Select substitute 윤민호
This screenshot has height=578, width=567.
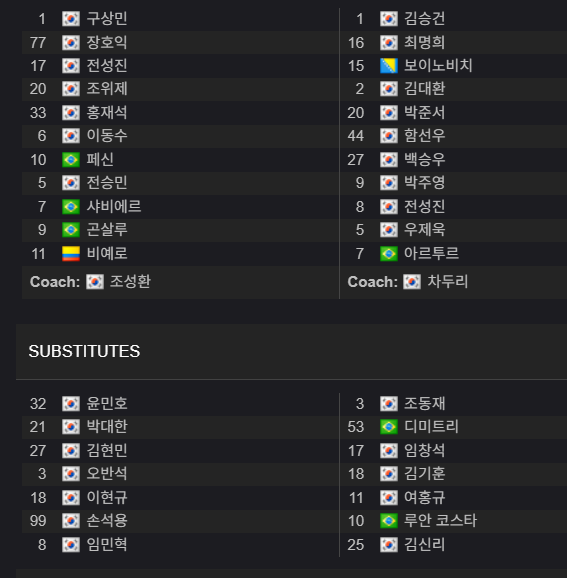point(107,403)
